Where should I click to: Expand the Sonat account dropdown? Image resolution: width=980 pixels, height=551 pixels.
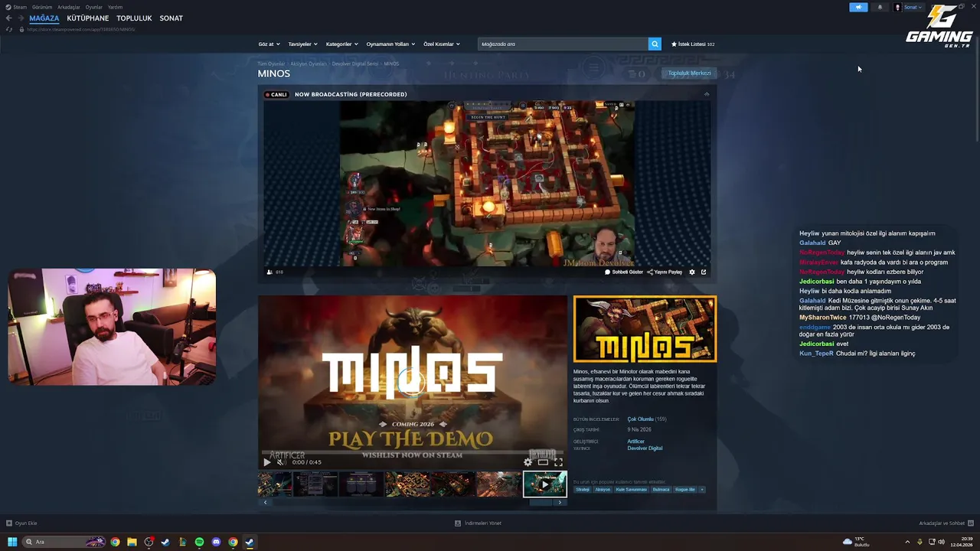pos(909,7)
